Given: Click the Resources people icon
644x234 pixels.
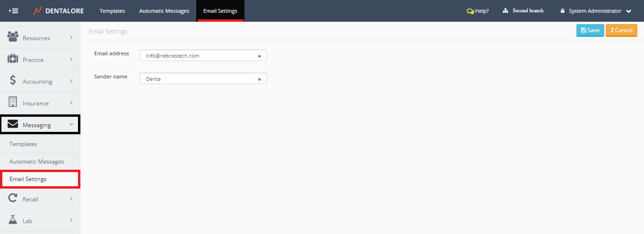Looking at the screenshot, I should 13,37.
